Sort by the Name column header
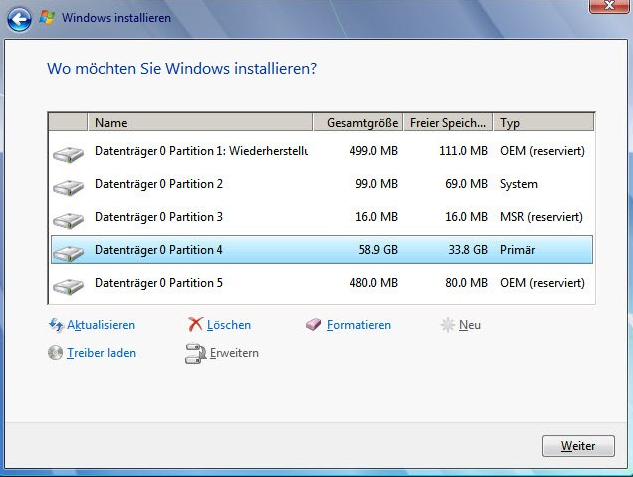The width and height of the screenshot is (633, 477). (x=200, y=122)
